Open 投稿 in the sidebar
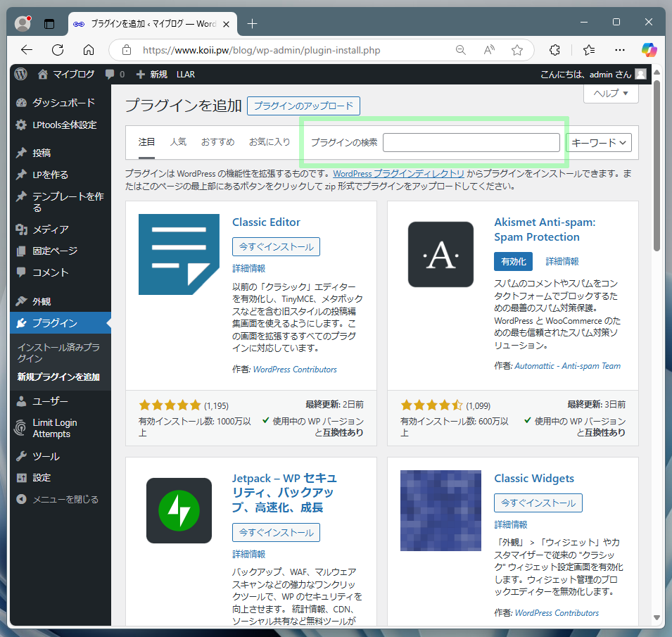The height and width of the screenshot is (637, 672). click(61, 153)
